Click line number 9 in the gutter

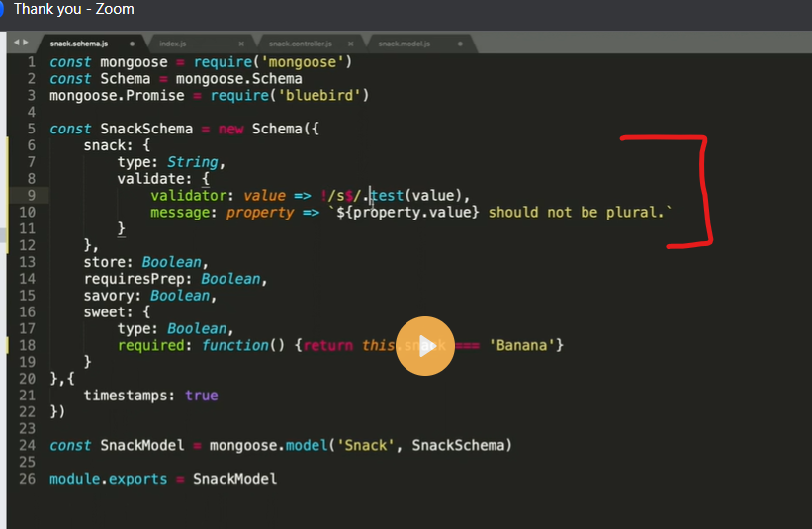click(30, 196)
